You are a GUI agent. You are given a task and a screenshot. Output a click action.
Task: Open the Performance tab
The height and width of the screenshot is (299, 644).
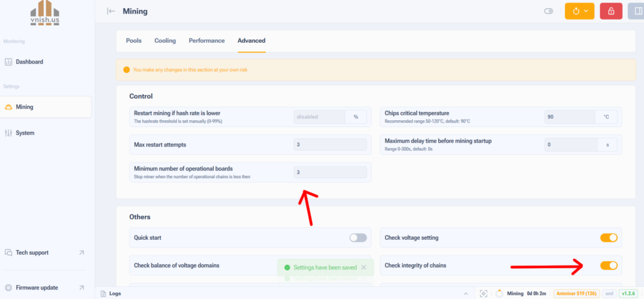[x=206, y=41]
